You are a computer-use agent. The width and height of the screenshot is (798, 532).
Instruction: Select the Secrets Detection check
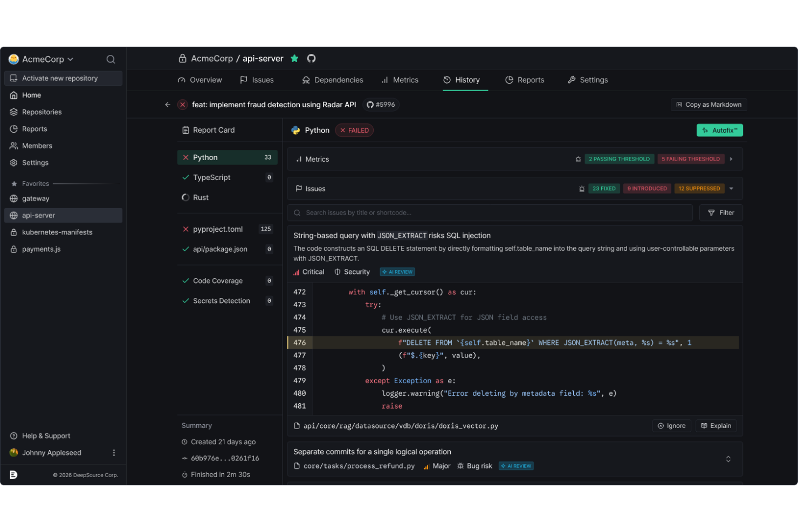click(x=227, y=301)
